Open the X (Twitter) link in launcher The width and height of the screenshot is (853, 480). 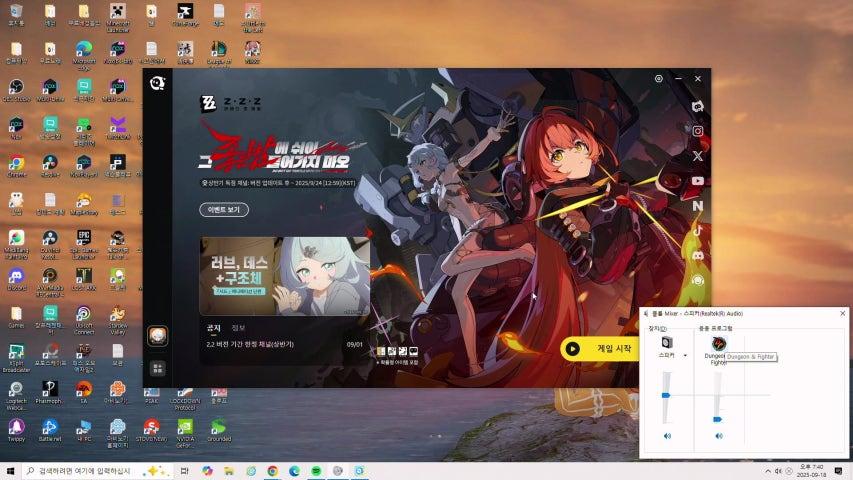click(698, 156)
